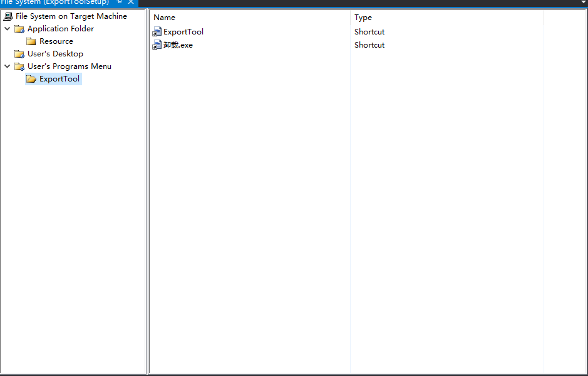Click the ExportTool shortcut icon in the list
Image resolution: width=588 pixels, height=376 pixels.
tap(157, 32)
